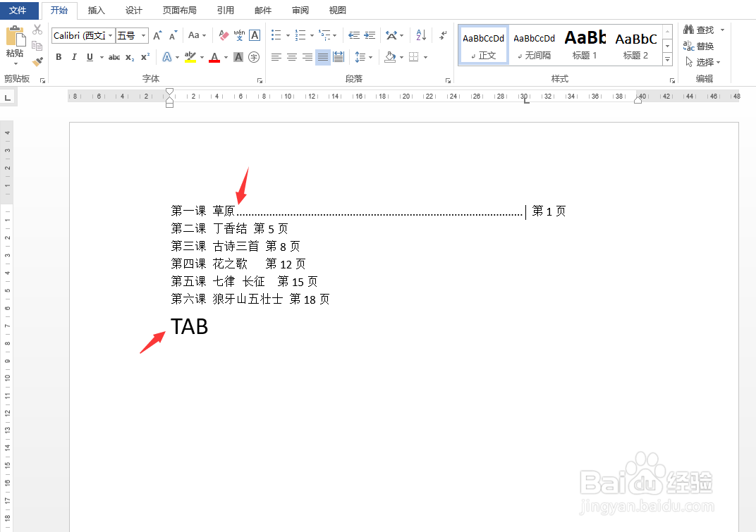Switch to the 设计 Design tab

coord(134,10)
